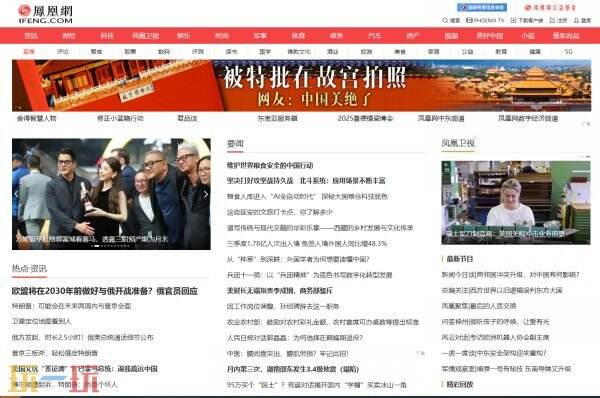The height and width of the screenshot is (398, 600).
Task: Open news on grain storage entering the AI era
Action: click(307, 196)
